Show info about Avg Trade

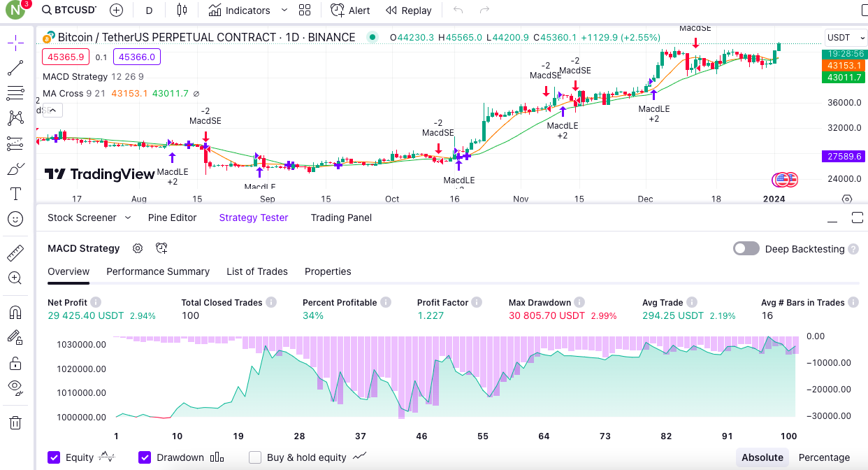pos(692,302)
